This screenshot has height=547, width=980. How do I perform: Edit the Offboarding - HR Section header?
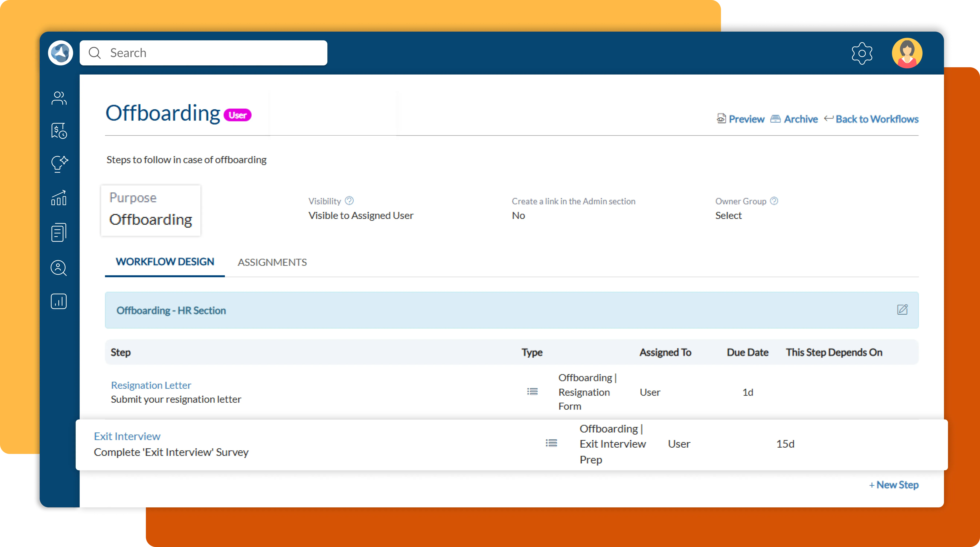[x=902, y=309]
